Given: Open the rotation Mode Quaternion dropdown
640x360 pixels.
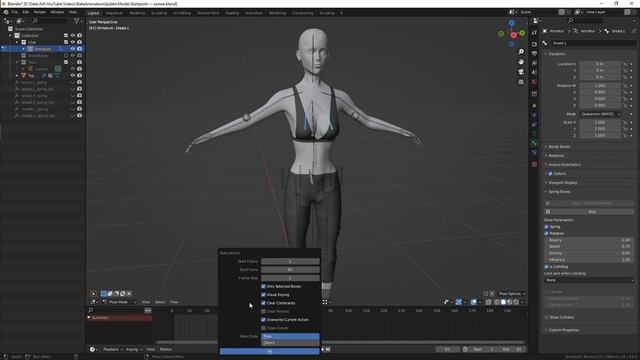Looking at the screenshot, I should (x=600, y=114).
